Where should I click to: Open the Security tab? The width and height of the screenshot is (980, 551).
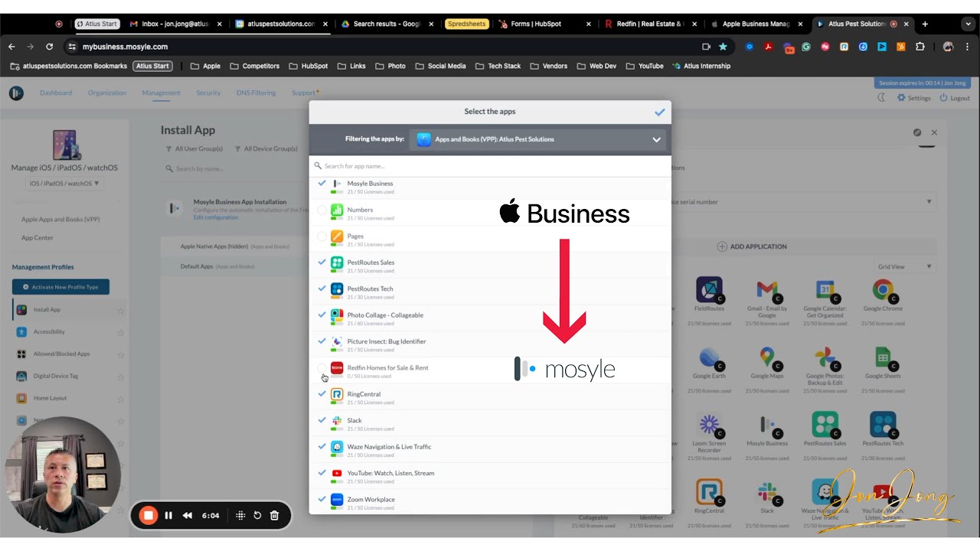(208, 93)
